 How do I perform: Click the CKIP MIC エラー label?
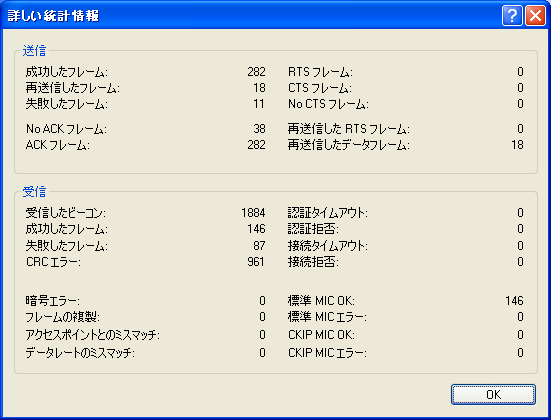pyautogui.click(x=327, y=353)
